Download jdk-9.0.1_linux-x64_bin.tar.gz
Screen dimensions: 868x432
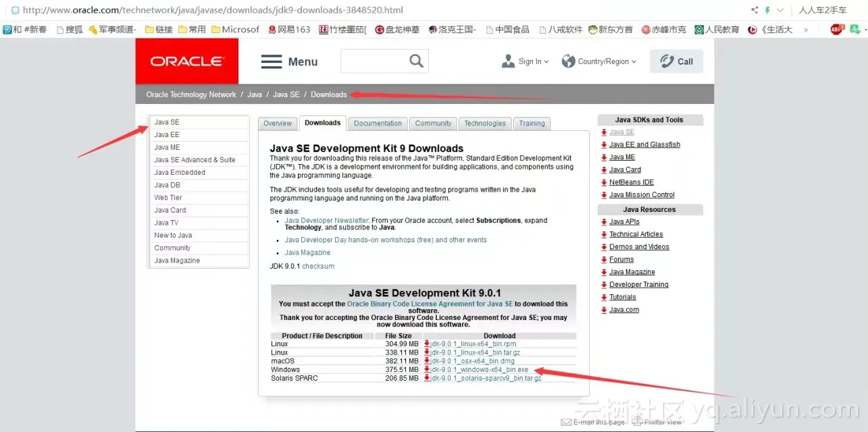pos(476,353)
